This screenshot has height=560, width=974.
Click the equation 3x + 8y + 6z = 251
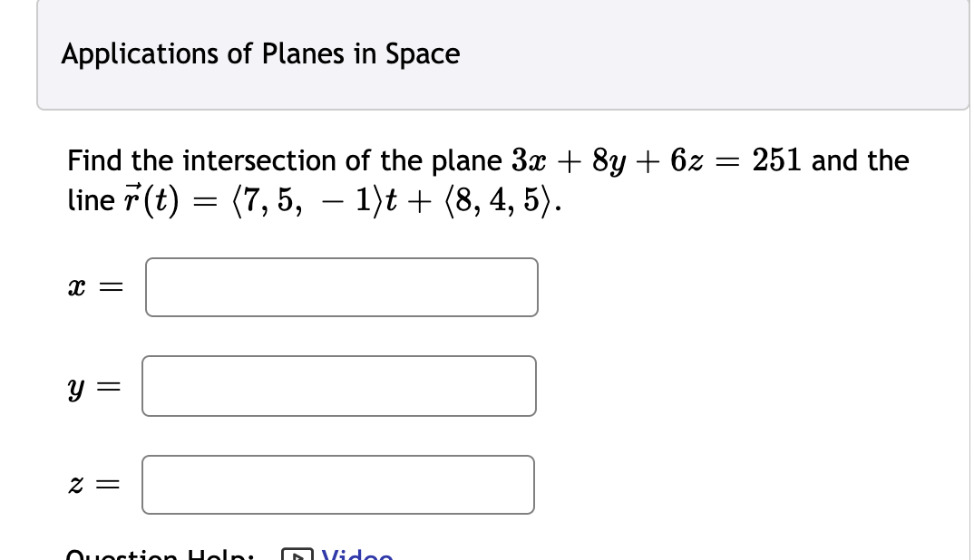coord(662,160)
